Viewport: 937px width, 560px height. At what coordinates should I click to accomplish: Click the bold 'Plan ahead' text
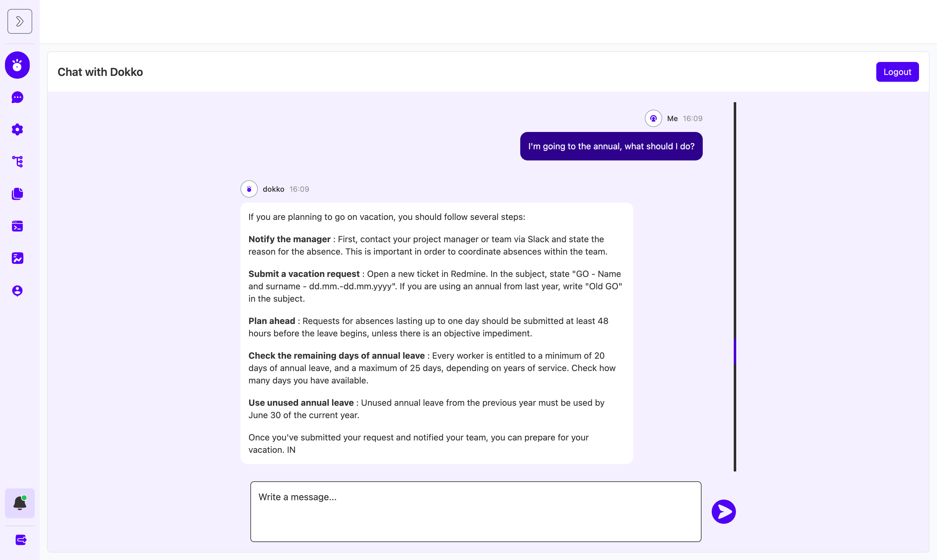pyautogui.click(x=271, y=321)
